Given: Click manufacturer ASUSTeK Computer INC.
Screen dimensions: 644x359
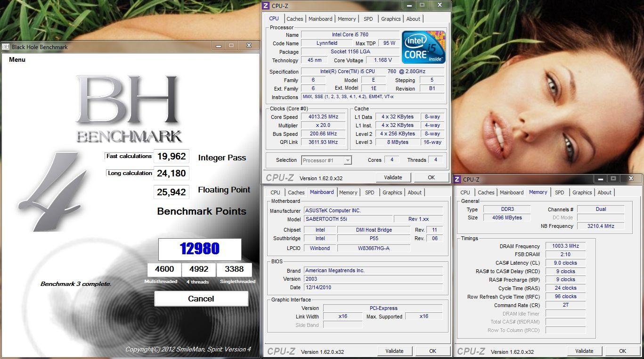Looking at the screenshot, I should 374,211.
